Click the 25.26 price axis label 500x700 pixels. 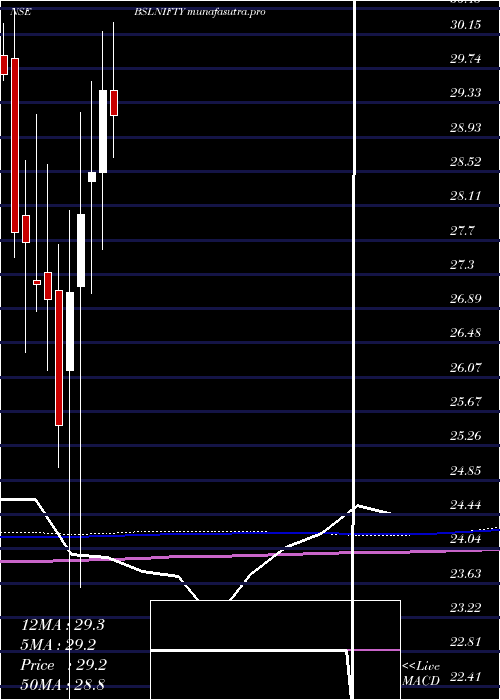coord(465,436)
